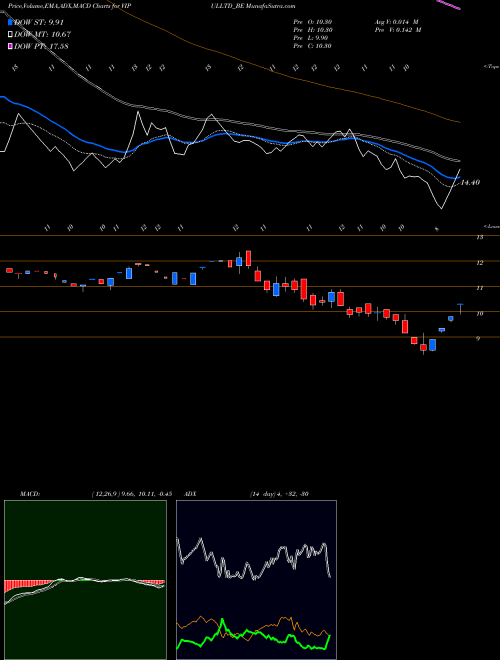The image size is (500, 660).
Task: Click the 11 price axis label
Action: [479, 288]
